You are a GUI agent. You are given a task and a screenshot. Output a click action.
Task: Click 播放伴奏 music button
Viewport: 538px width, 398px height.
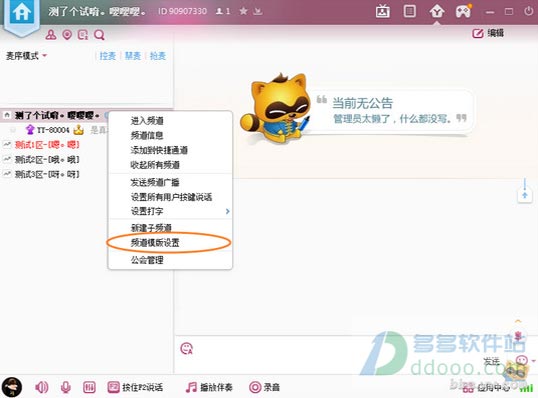(x=209, y=387)
